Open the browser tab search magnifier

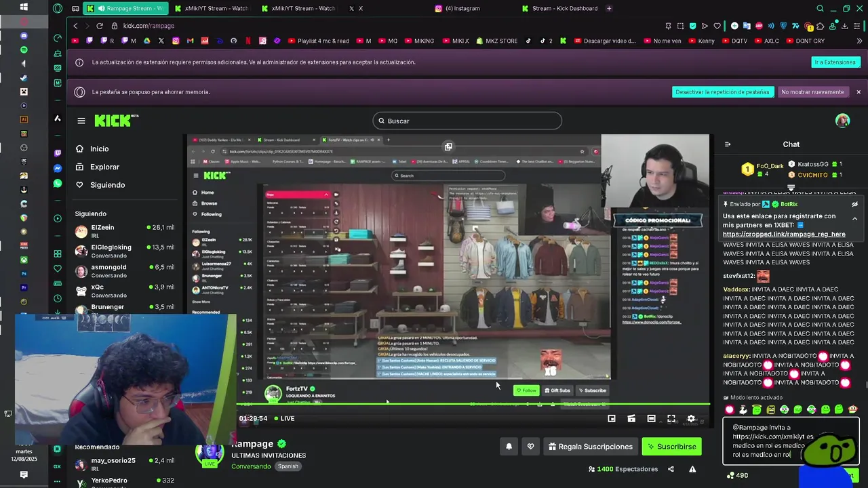(820, 8)
